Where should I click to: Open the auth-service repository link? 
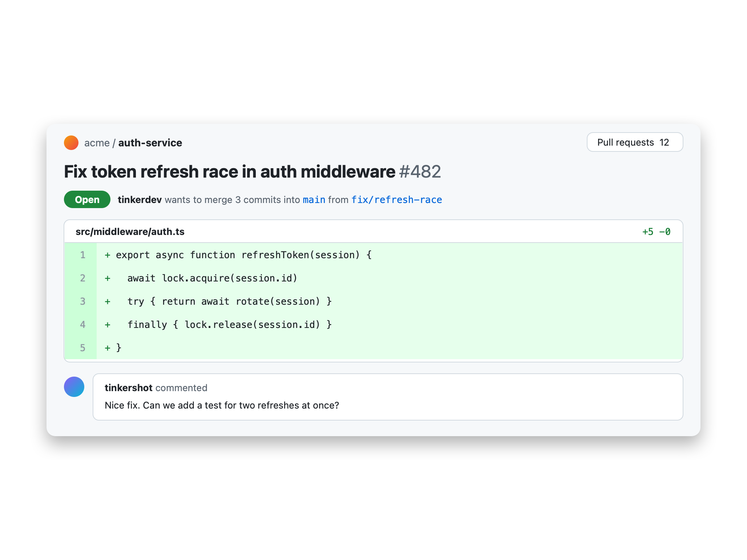[x=150, y=143]
